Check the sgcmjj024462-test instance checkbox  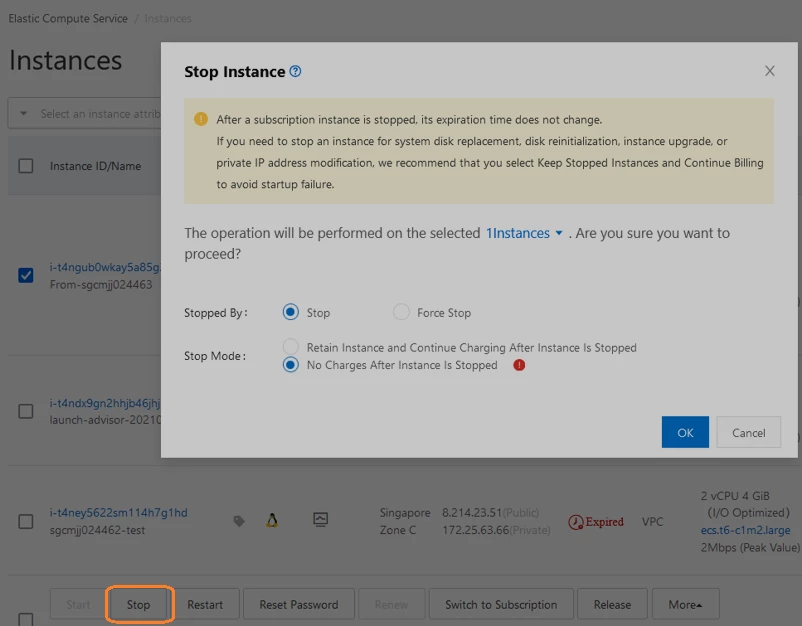(x=26, y=522)
